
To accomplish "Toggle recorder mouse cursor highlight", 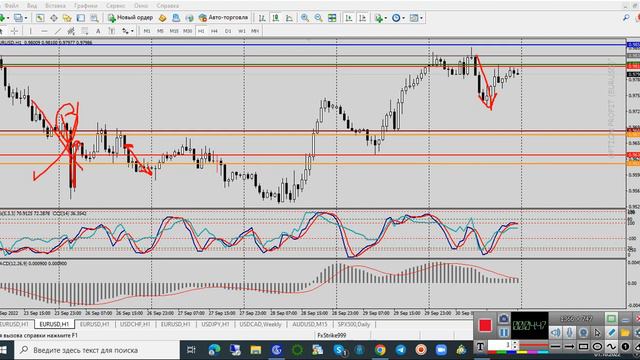I will click(x=597, y=333).
